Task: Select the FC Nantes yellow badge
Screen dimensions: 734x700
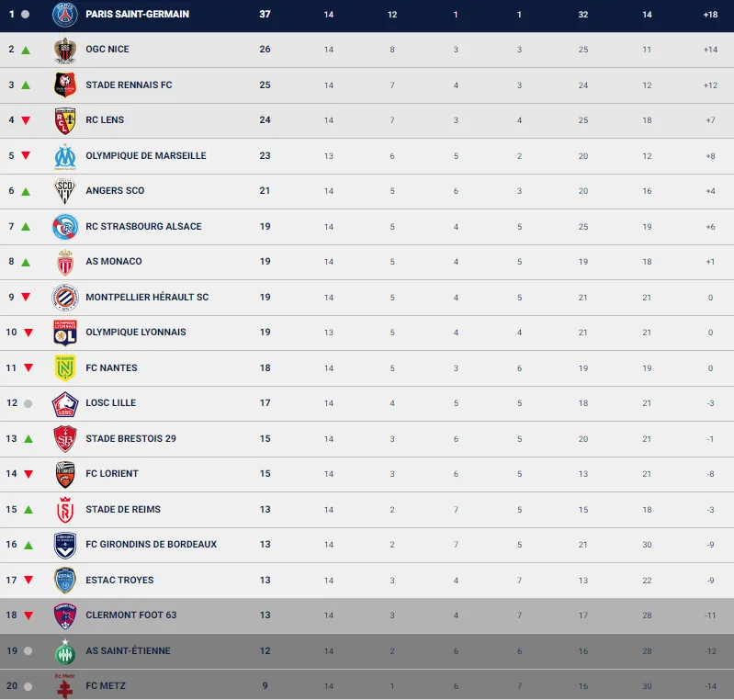Action: click(x=64, y=368)
